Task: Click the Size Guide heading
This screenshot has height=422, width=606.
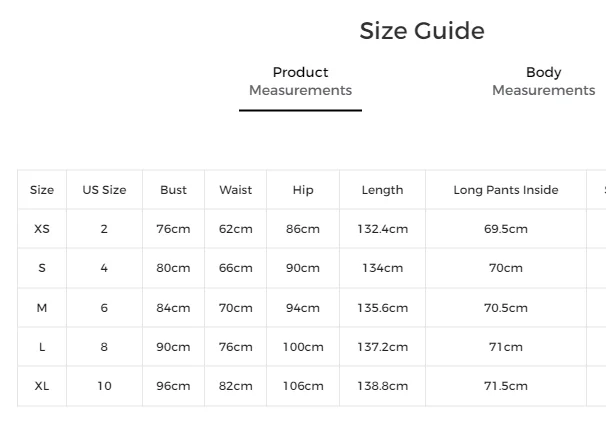Action: tap(422, 31)
